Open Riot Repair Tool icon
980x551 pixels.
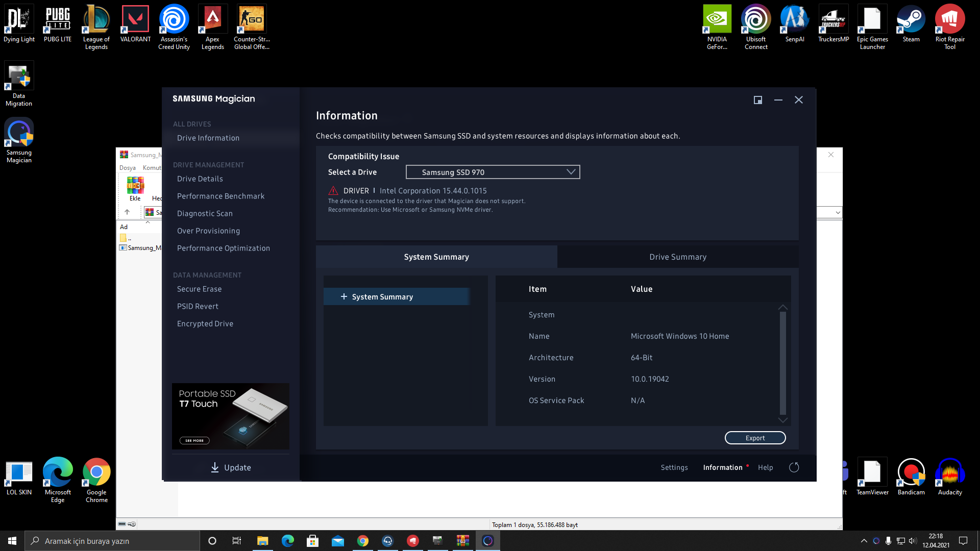click(x=950, y=28)
